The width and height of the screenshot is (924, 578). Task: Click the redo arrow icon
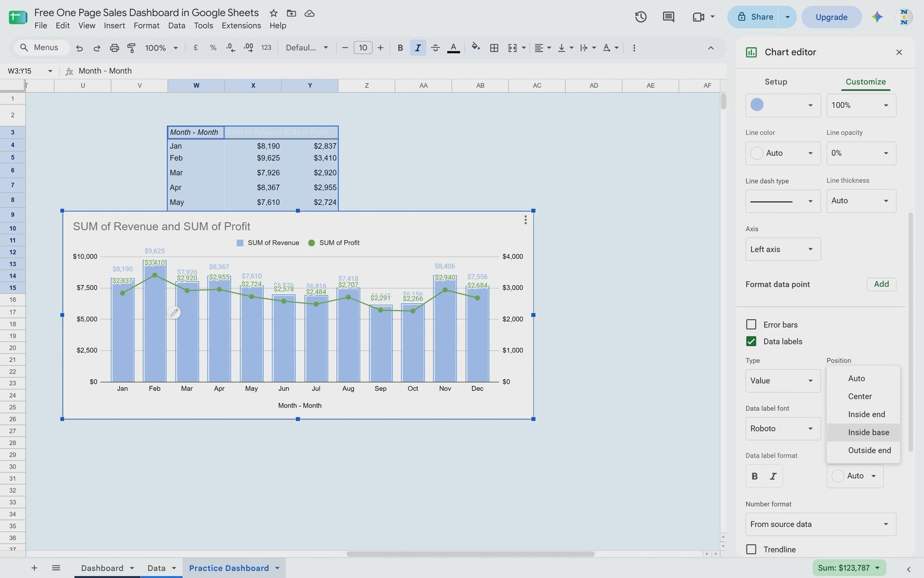(x=97, y=48)
